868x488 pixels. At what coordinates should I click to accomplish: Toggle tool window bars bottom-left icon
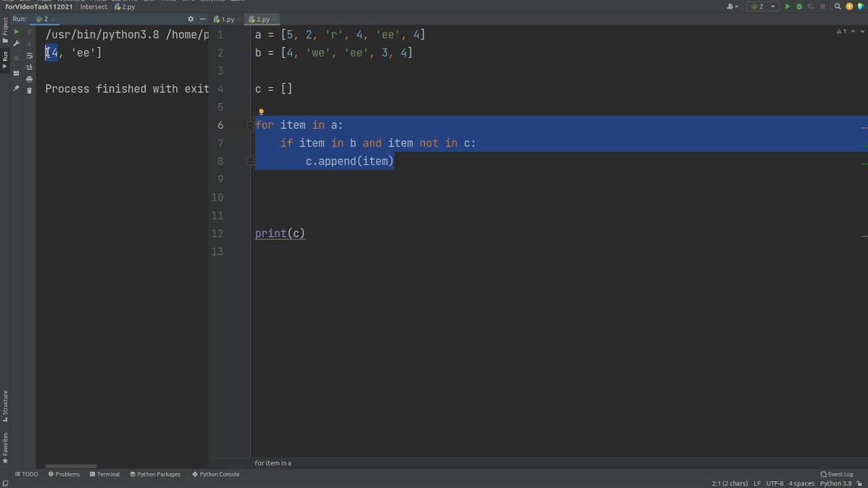5,483
